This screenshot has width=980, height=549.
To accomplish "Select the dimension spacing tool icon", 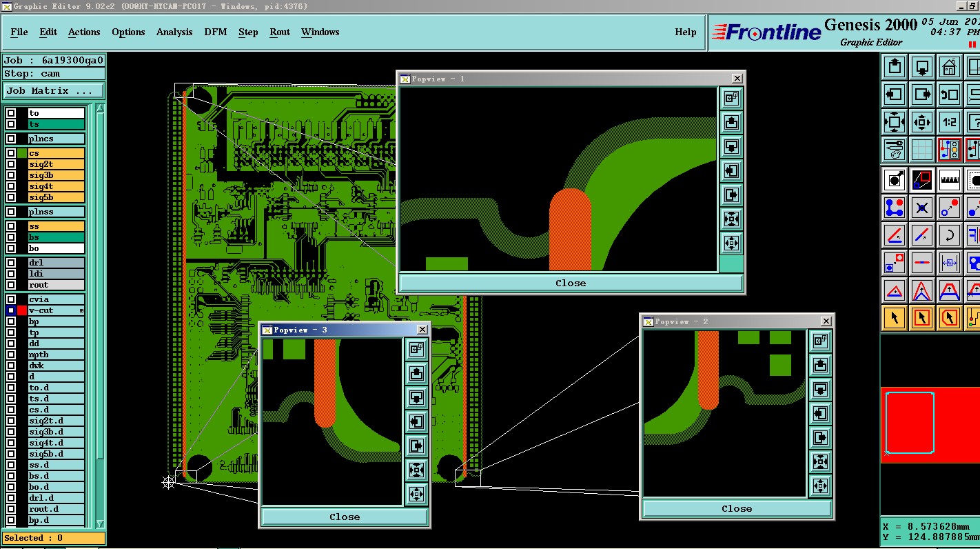I will (x=950, y=263).
